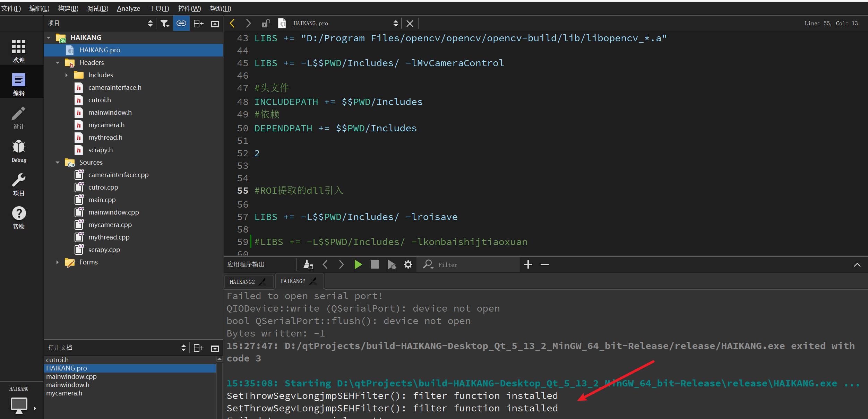Collapse the Sources folder
868x419 pixels.
pyautogui.click(x=58, y=163)
